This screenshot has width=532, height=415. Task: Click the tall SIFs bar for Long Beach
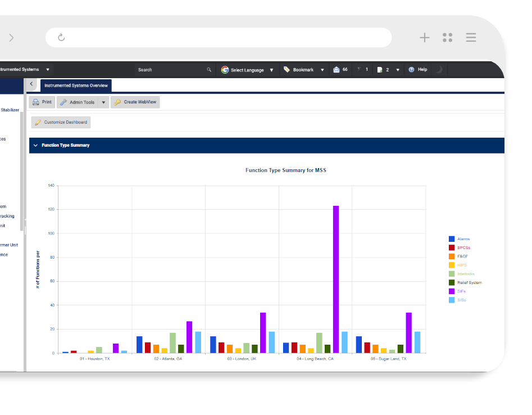pos(336,279)
